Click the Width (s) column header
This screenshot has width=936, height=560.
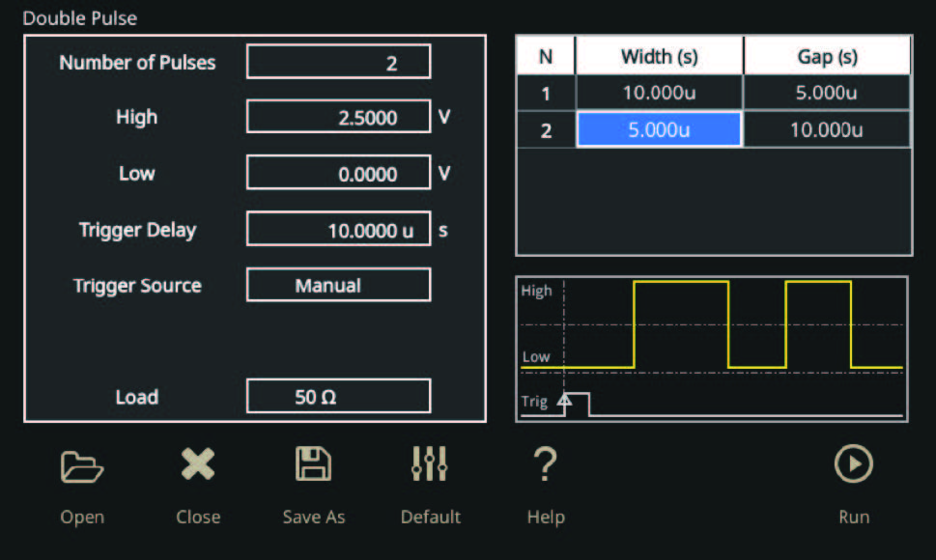[x=659, y=56]
